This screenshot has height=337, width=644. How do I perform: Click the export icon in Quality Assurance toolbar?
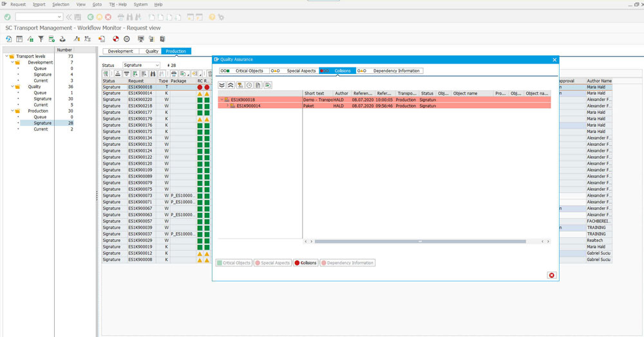point(268,86)
